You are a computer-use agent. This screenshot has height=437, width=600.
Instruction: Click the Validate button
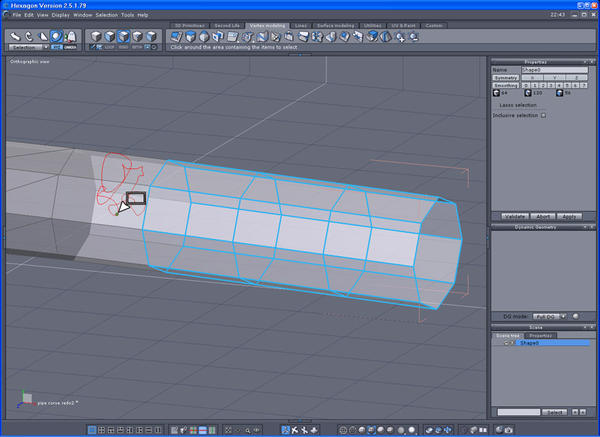point(514,216)
